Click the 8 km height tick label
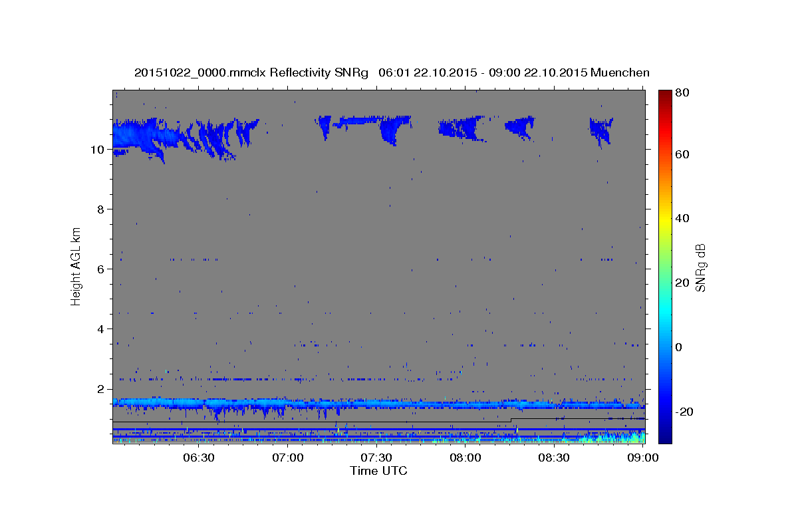This screenshot has height=532, width=798. coord(101,209)
